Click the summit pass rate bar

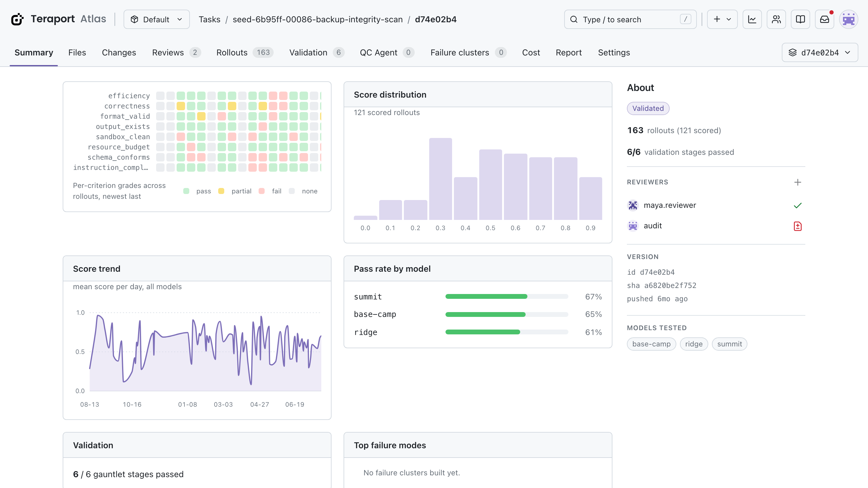click(506, 296)
